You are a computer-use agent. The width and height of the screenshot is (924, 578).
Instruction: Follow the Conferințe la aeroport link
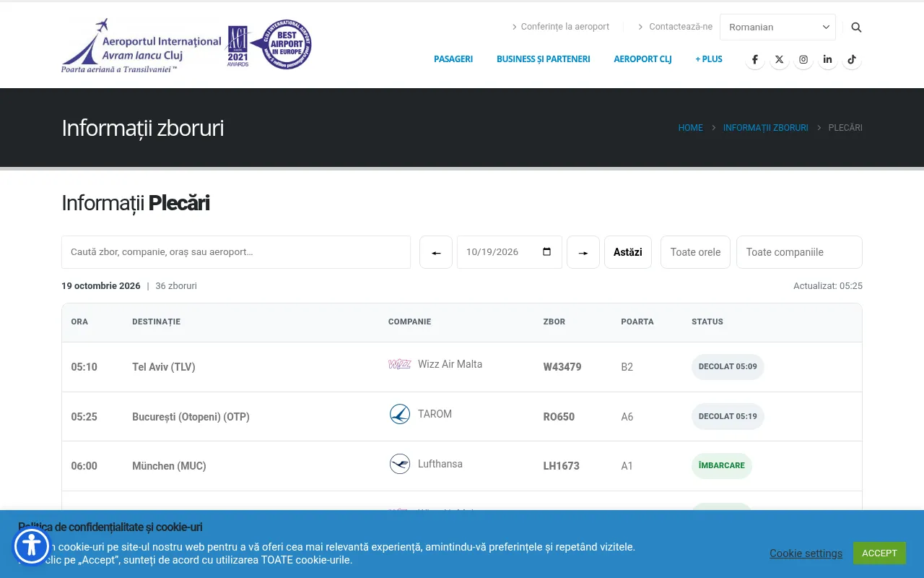pos(565,27)
